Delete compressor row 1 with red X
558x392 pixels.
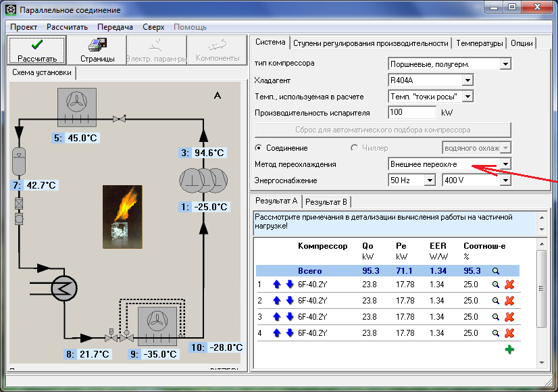509,285
